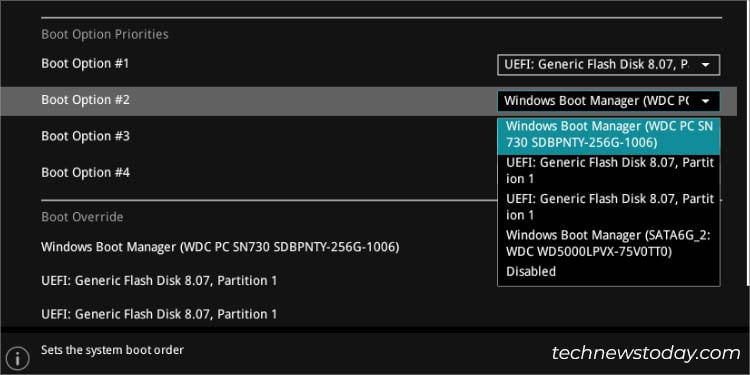Viewport: 750px width, 375px height.
Task: Boot override from first UEFI Generic Flash Disk
Action: click(x=159, y=280)
